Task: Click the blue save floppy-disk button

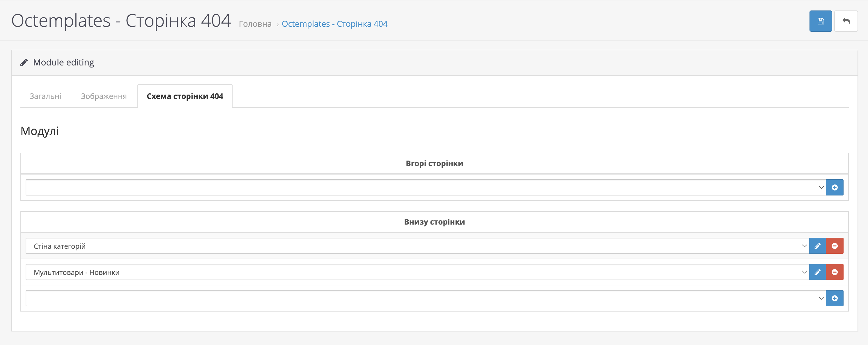Action: click(x=821, y=21)
